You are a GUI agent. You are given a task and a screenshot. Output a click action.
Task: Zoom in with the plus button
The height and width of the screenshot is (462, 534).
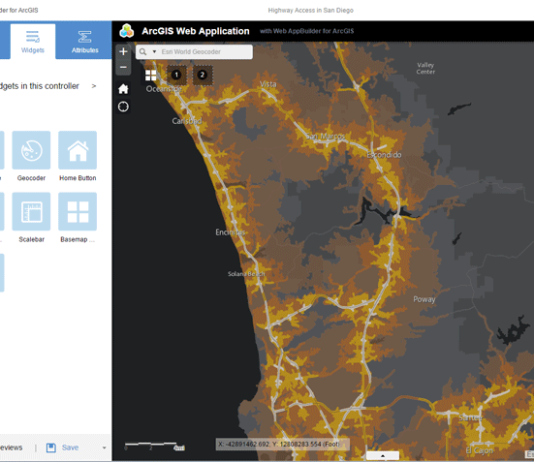[123, 51]
